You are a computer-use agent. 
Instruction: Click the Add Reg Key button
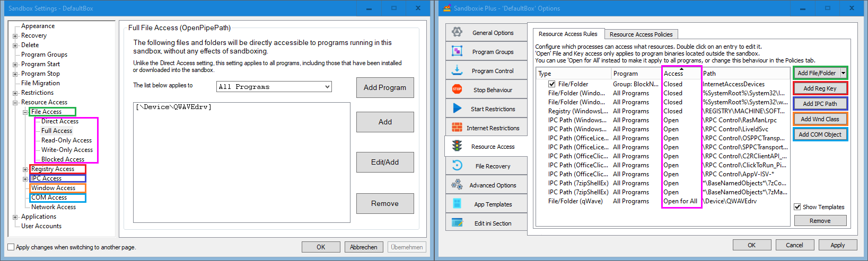click(820, 88)
